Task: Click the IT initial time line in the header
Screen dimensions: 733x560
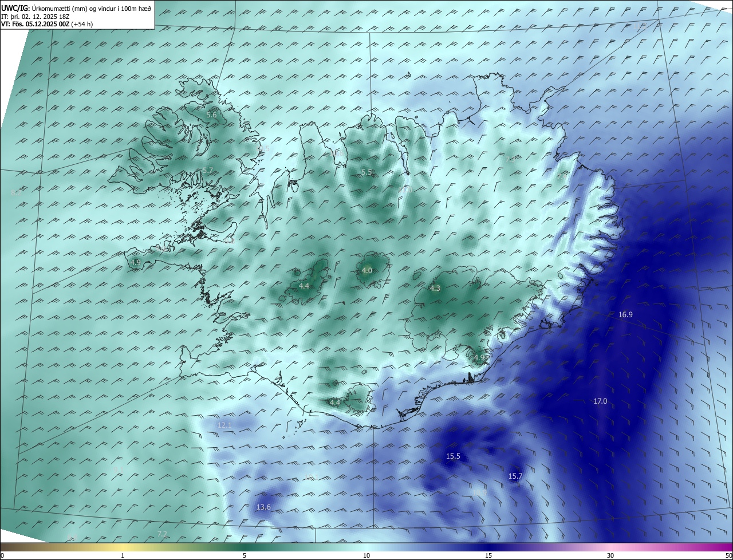Action: point(36,17)
